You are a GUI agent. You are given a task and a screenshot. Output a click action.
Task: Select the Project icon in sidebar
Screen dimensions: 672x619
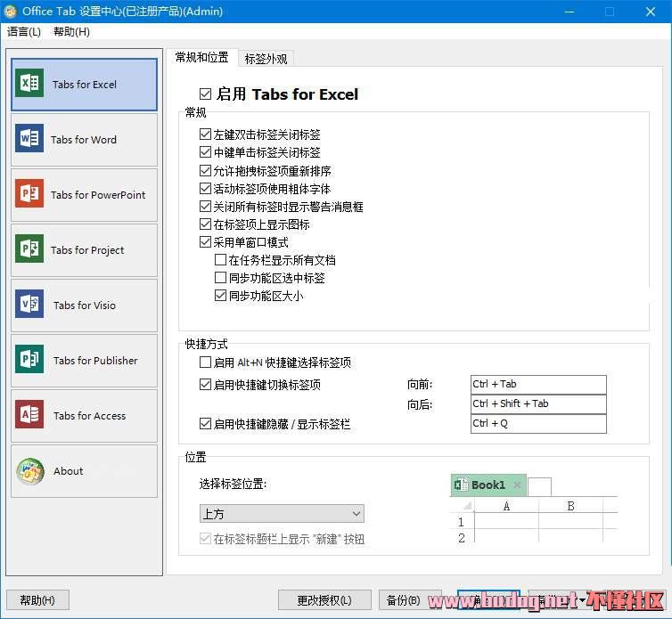click(x=29, y=248)
